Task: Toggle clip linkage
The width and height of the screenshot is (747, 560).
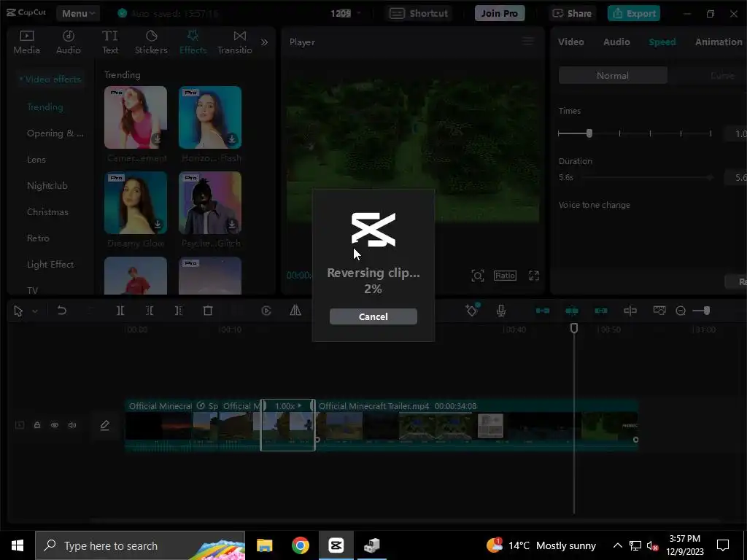Action: pos(601,311)
